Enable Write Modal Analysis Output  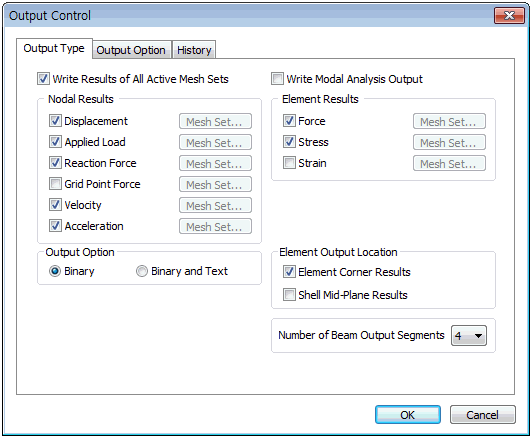tap(277, 79)
